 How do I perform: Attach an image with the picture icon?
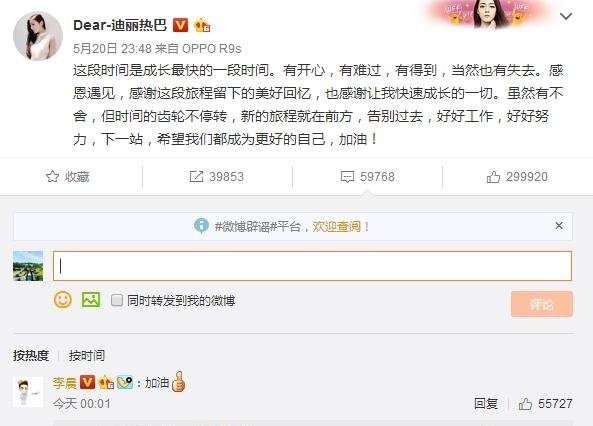(91, 300)
